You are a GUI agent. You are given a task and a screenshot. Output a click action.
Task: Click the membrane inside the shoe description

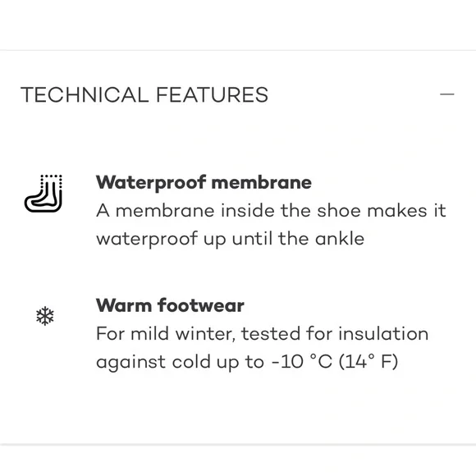271,225
